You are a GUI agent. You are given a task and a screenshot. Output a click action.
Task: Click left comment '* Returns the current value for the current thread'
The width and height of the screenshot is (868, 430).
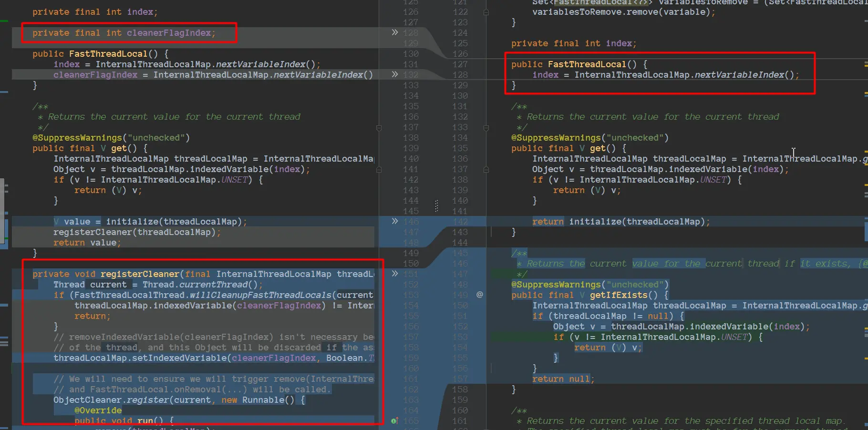[169, 117]
